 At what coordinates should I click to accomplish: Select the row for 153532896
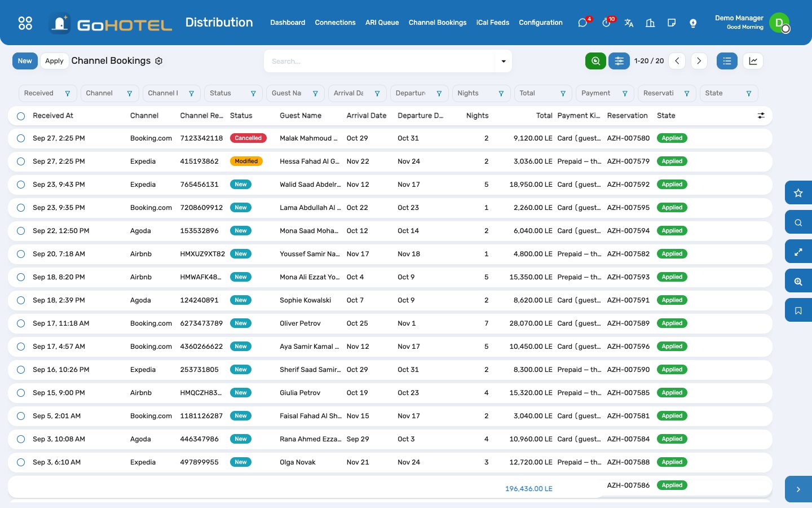tap(21, 231)
